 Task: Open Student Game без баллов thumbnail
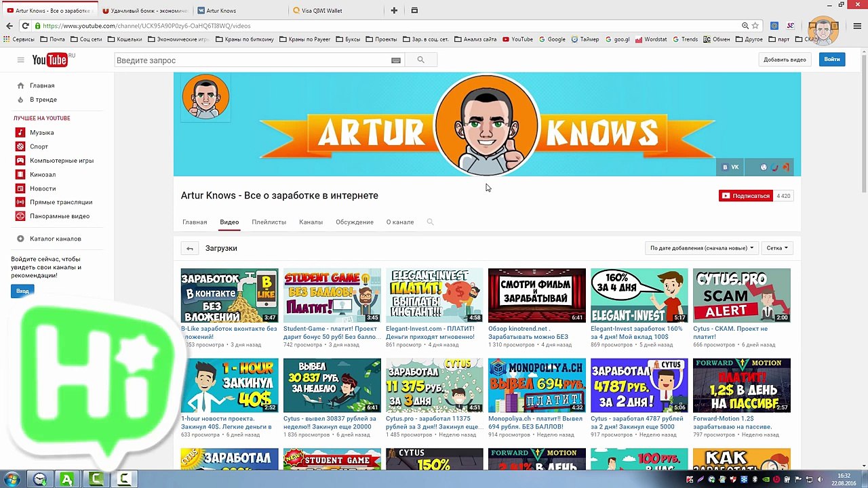pyautogui.click(x=332, y=296)
